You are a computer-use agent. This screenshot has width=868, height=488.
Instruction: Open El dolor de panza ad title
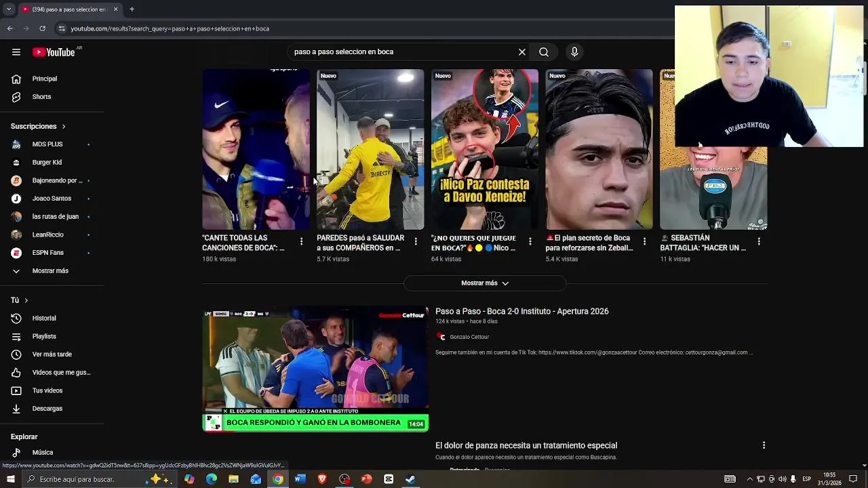click(526, 446)
